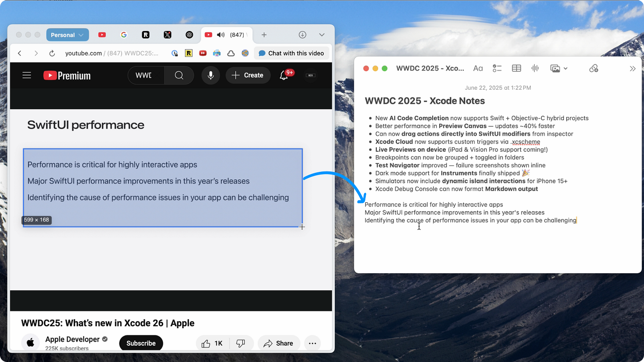
Task: Click the Live Previews on device bullet
Action: [x=461, y=149]
